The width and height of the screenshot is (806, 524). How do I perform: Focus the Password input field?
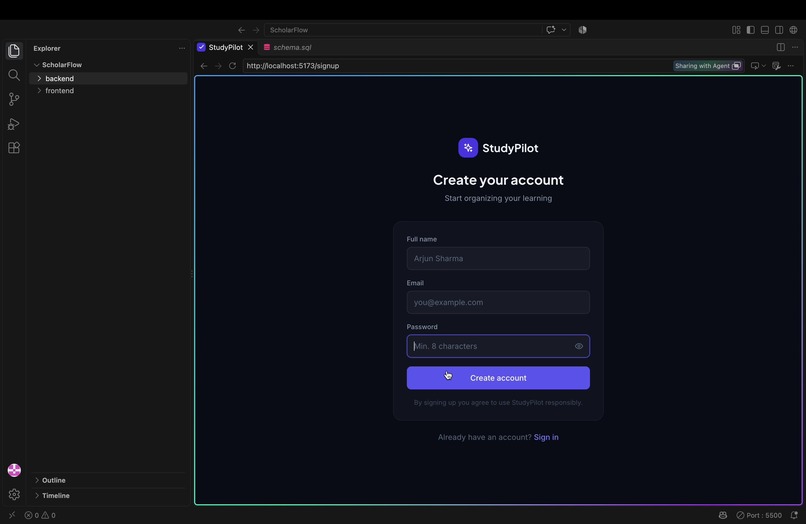(498, 346)
